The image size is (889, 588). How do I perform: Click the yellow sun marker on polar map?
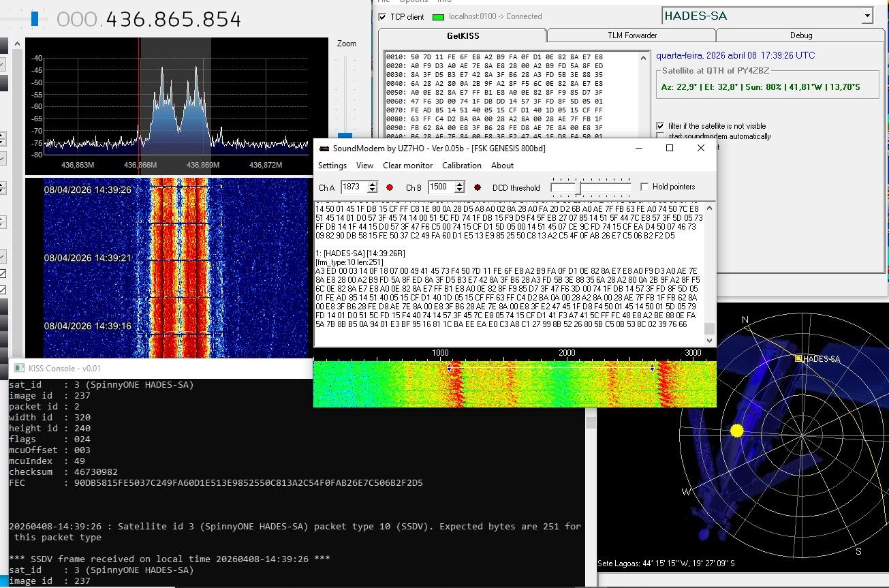coord(736,431)
